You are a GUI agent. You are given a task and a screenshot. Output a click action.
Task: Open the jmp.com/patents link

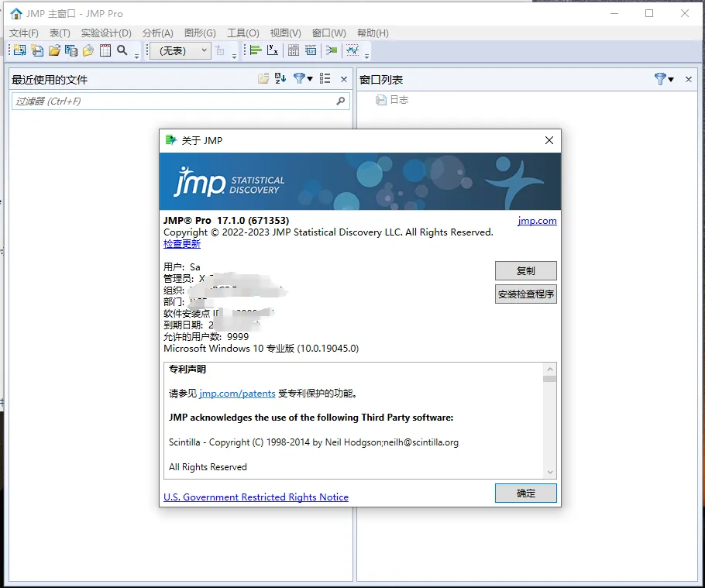click(x=237, y=394)
